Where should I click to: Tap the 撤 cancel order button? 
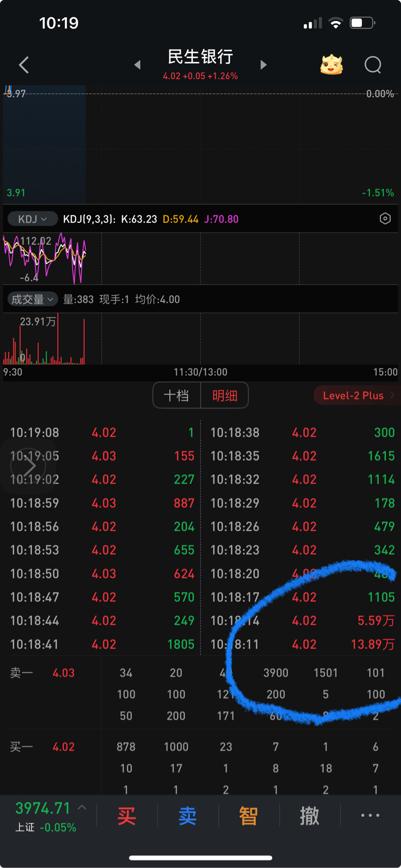click(x=310, y=815)
